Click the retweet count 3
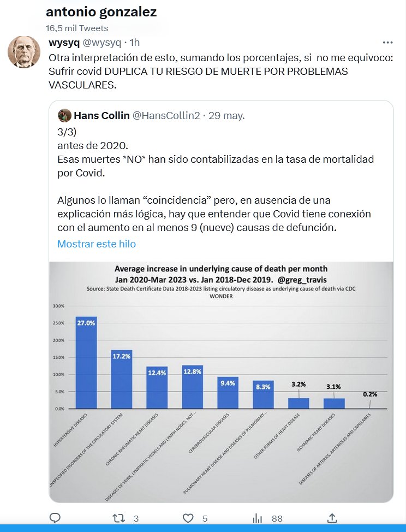406x532 pixels. [136, 518]
